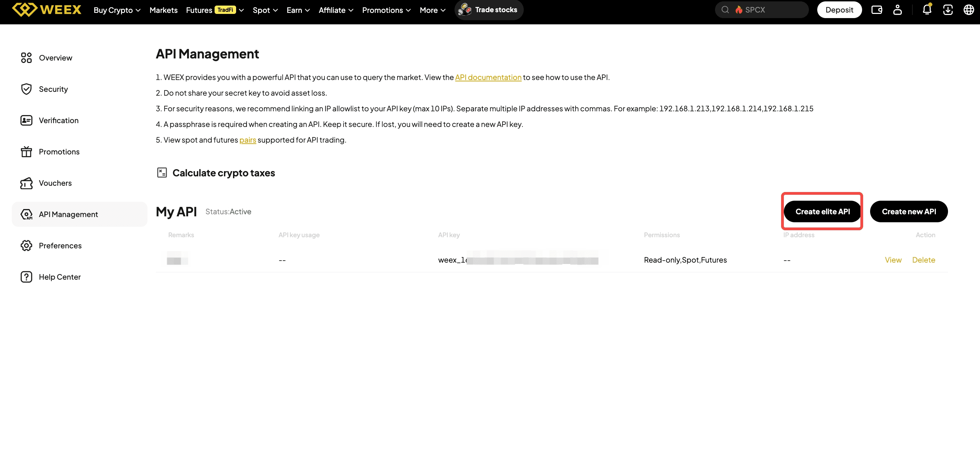Open the API documentation link
This screenshot has width=980, height=464.
[x=488, y=77]
